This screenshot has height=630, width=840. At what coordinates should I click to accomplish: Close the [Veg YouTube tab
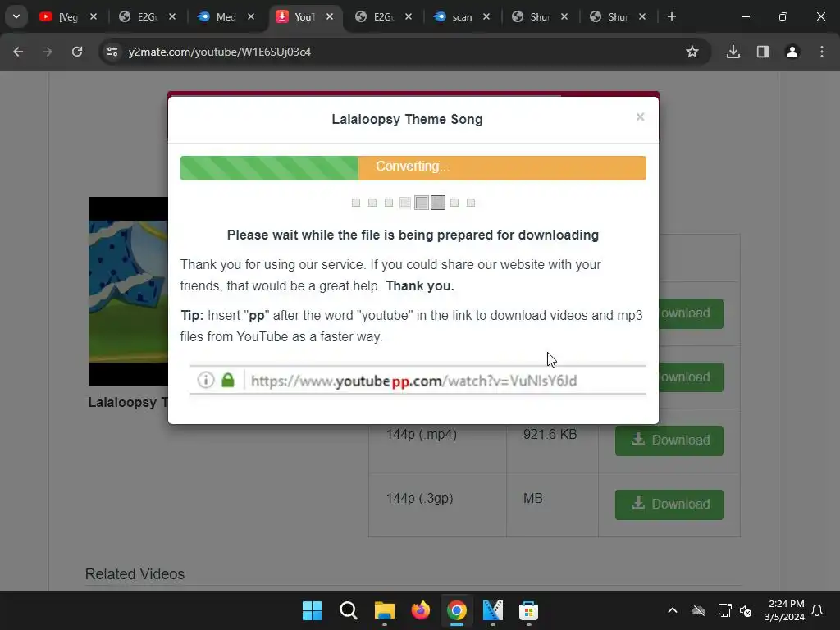coord(94,16)
